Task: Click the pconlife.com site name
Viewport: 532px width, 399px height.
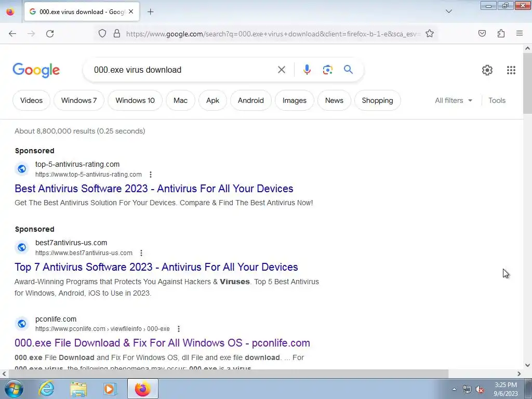Action: [56, 320]
